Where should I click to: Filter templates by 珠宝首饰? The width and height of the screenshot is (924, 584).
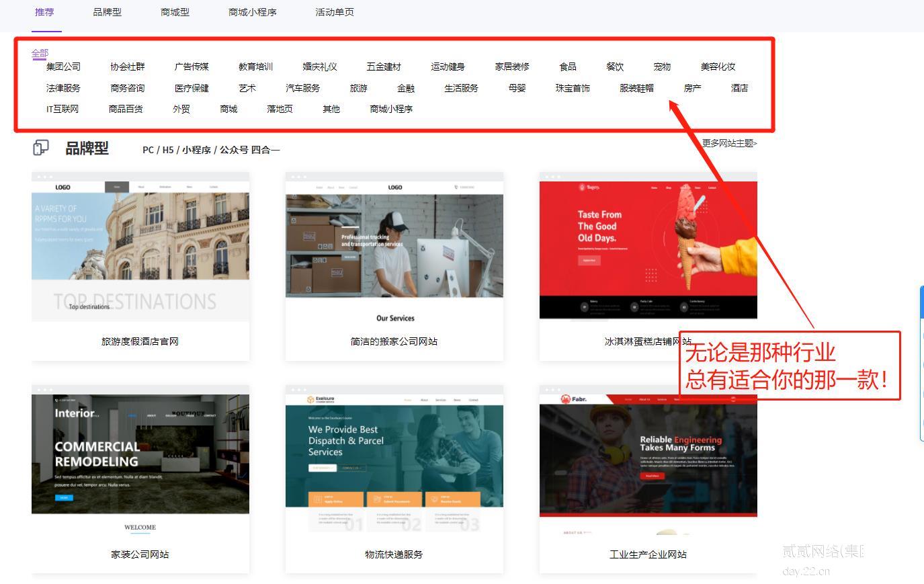point(573,88)
